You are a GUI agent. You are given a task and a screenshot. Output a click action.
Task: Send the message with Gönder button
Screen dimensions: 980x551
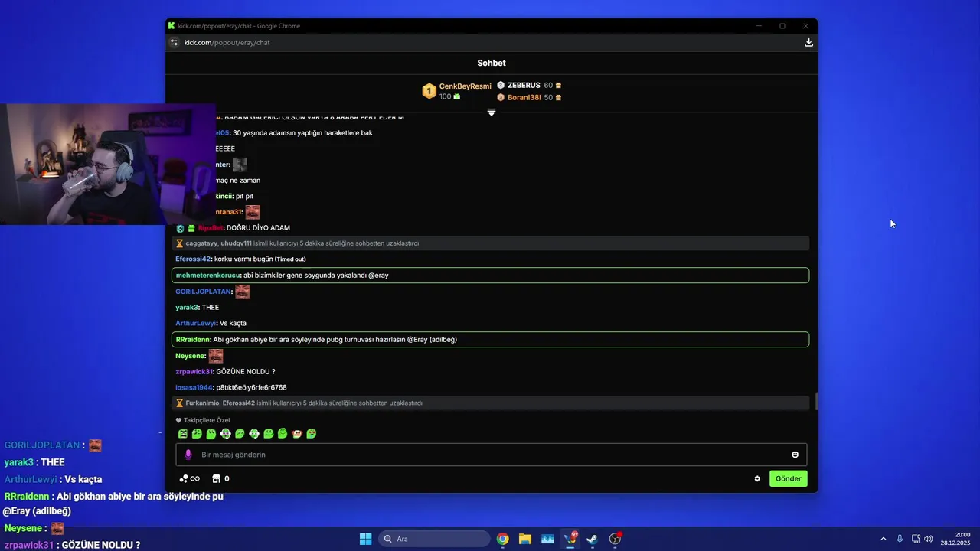tap(788, 479)
